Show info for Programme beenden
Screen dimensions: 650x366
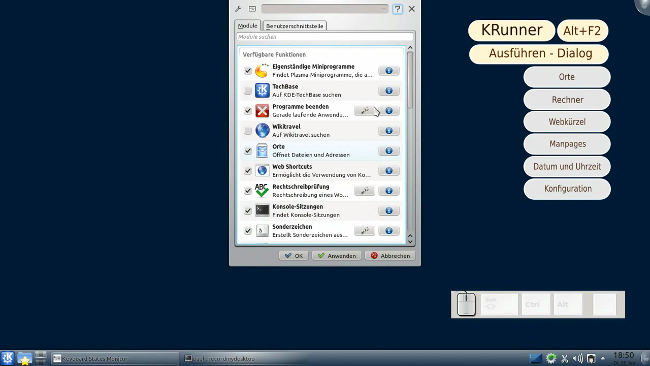389,111
